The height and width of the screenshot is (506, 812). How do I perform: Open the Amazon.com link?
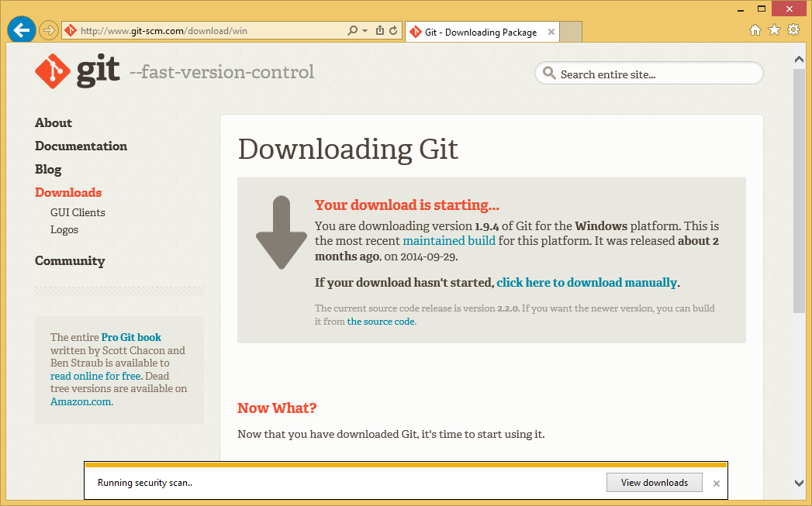coord(81,401)
